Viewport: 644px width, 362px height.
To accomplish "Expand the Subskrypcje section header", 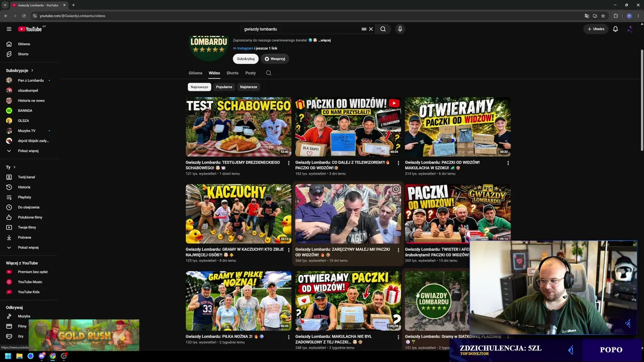I will [20, 70].
